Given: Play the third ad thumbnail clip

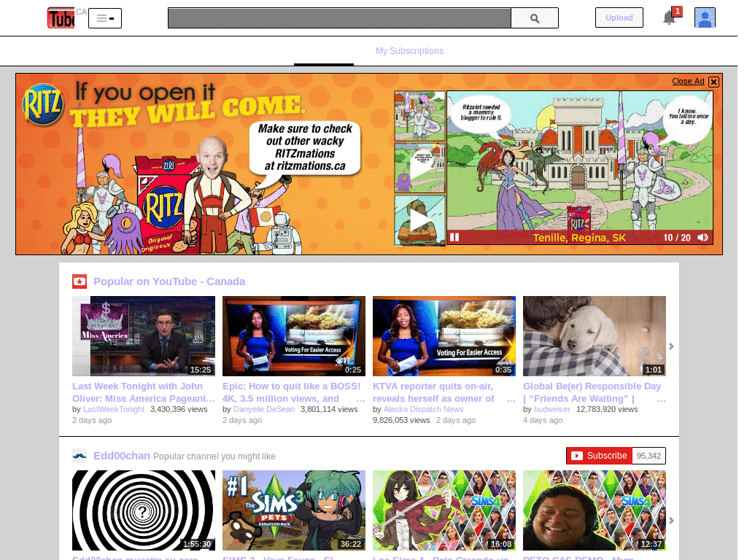Looking at the screenshot, I should pyautogui.click(x=419, y=220).
